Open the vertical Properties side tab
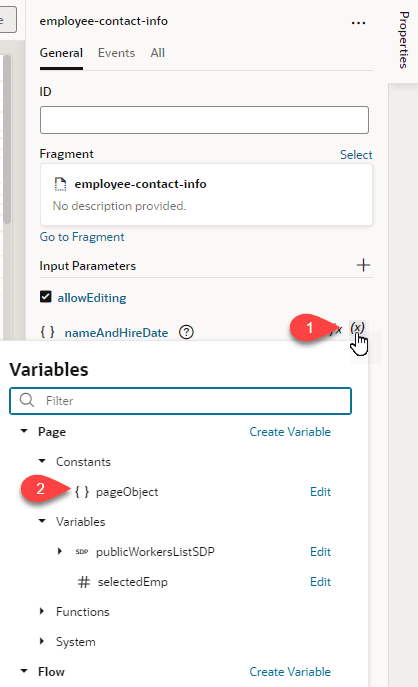The height and width of the screenshot is (687, 418). (x=404, y=40)
